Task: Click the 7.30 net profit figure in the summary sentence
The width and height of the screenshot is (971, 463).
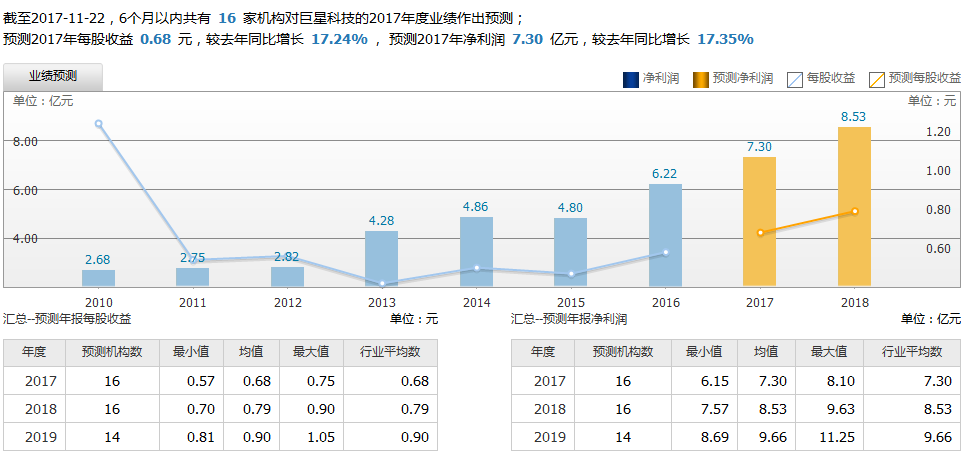Action: point(528,40)
